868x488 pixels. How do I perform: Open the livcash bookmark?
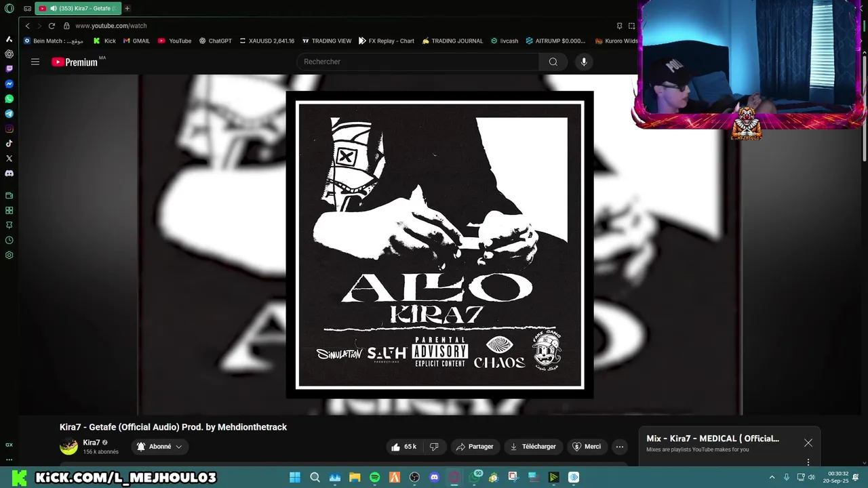coord(505,41)
